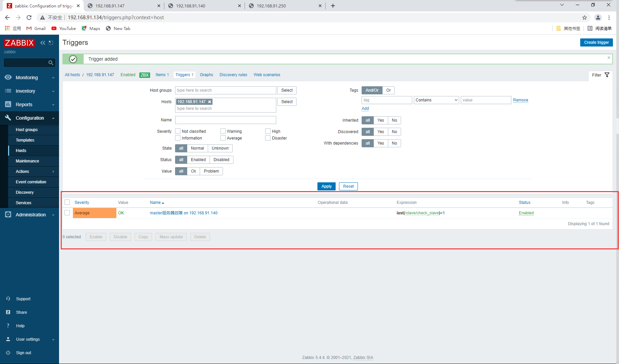Click the ZABBIX logo
This screenshot has width=619, height=364.
coord(19,43)
